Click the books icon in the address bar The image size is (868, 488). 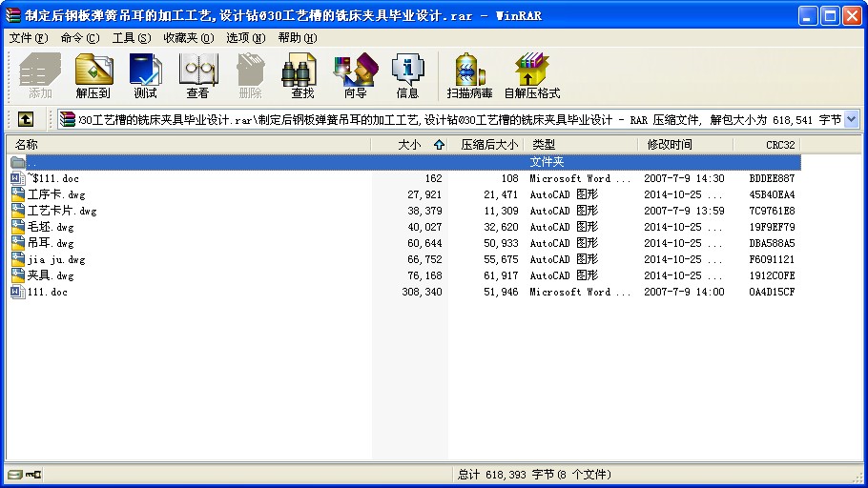[68, 119]
